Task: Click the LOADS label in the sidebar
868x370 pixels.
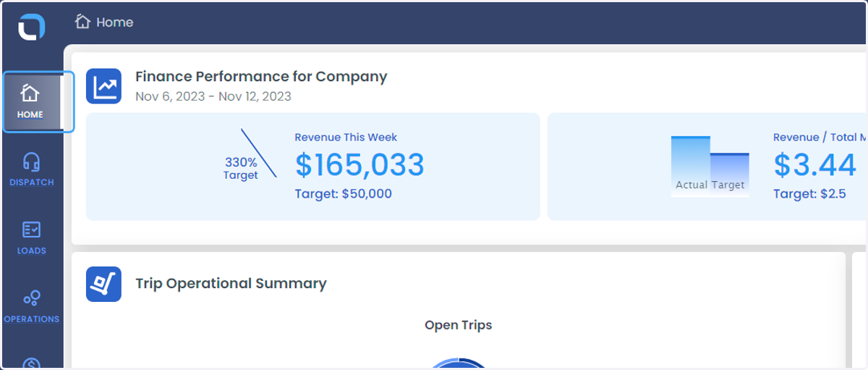Action: [x=32, y=251]
